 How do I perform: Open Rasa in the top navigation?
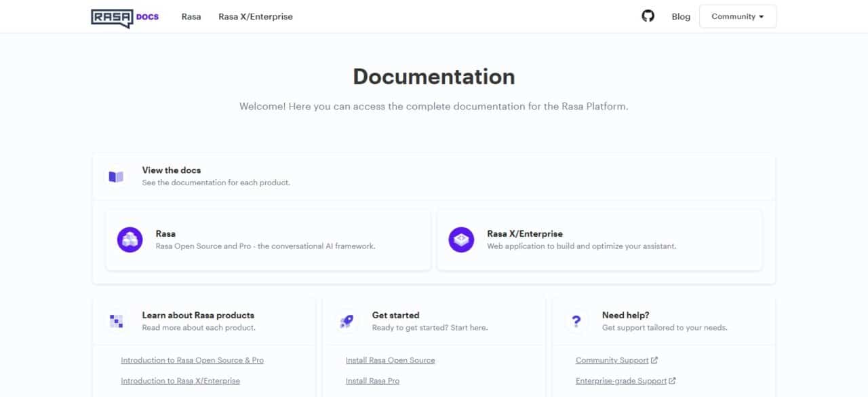click(x=191, y=16)
